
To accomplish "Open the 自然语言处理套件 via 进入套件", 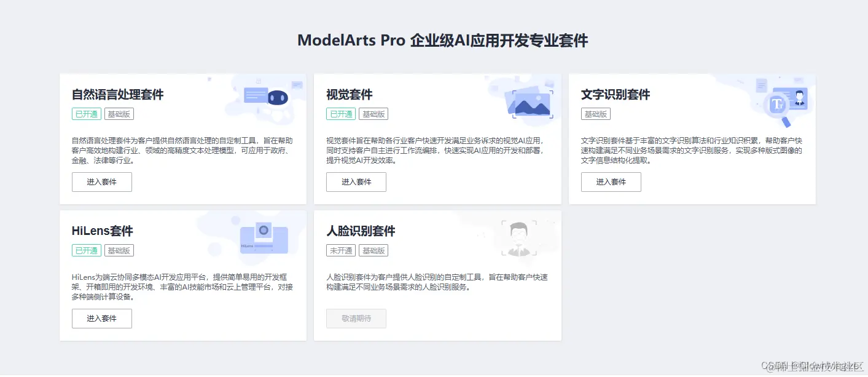I will [x=101, y=181].
